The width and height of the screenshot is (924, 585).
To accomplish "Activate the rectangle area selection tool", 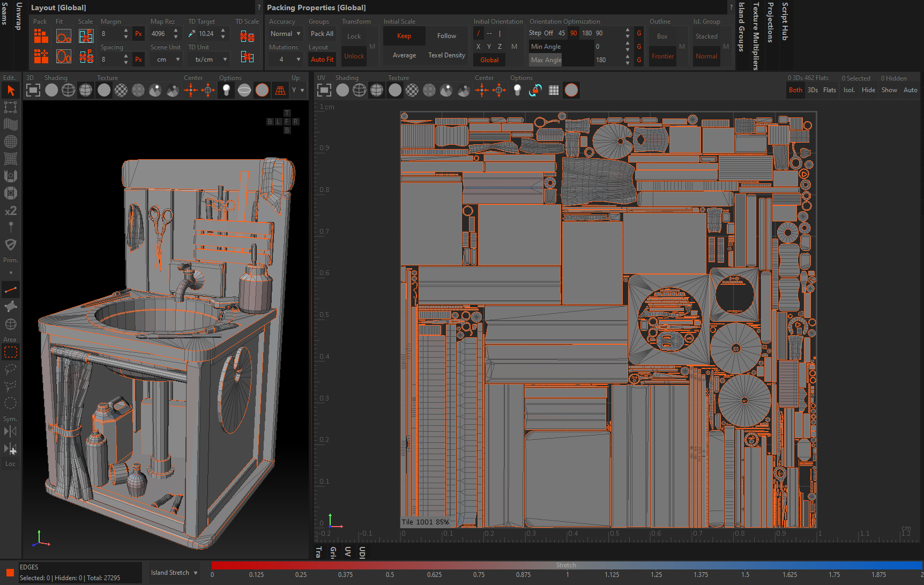I will coord(11,352).
